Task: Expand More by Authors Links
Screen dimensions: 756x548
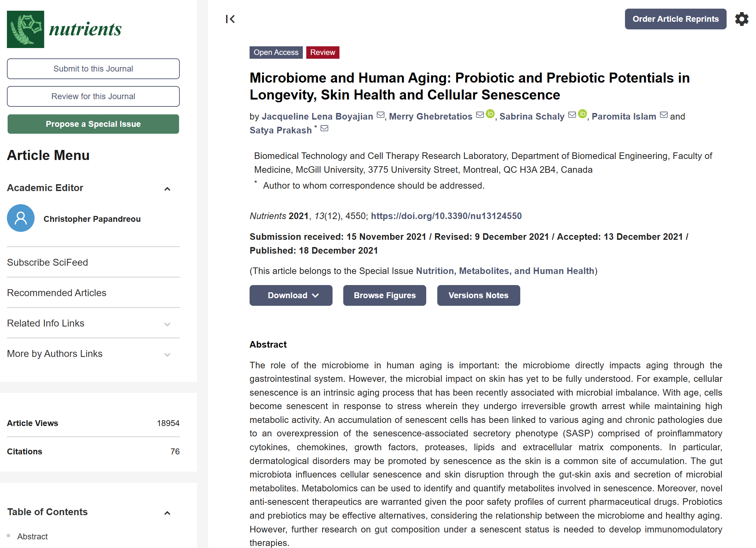Action: click(x=167, y=355)
